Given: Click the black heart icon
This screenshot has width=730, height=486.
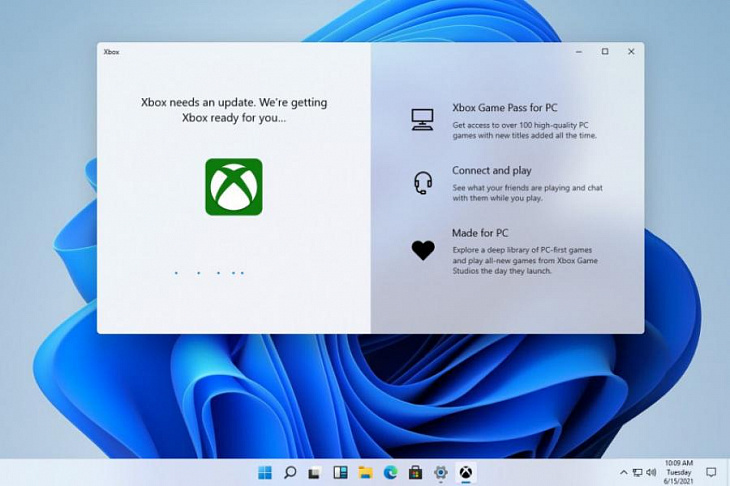Looking at the screenshot, I should click(x=423, y=250).
